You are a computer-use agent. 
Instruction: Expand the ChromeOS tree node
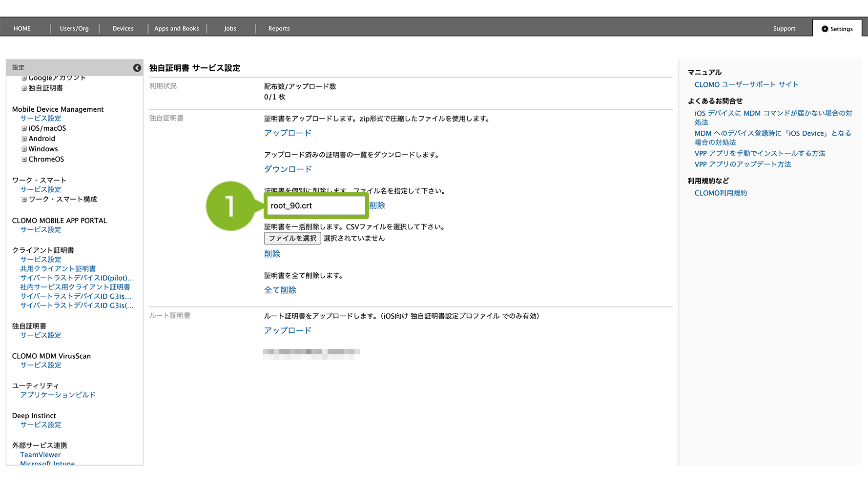24,159
